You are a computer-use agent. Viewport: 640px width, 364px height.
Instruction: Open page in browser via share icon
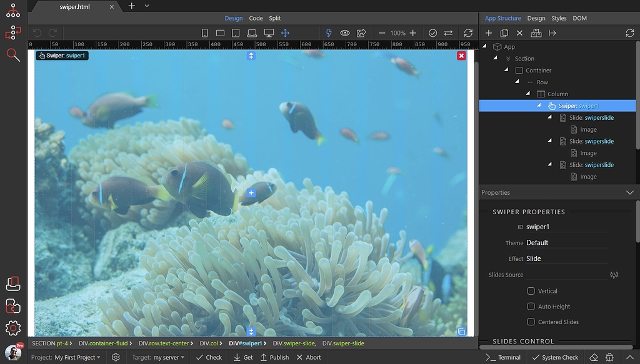(361, 32)
